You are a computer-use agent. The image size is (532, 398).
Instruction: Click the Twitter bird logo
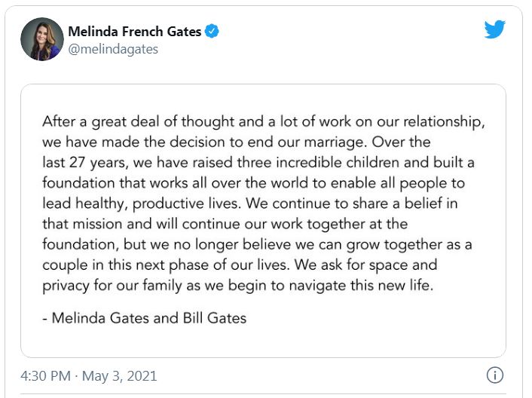tap(494, 29)
